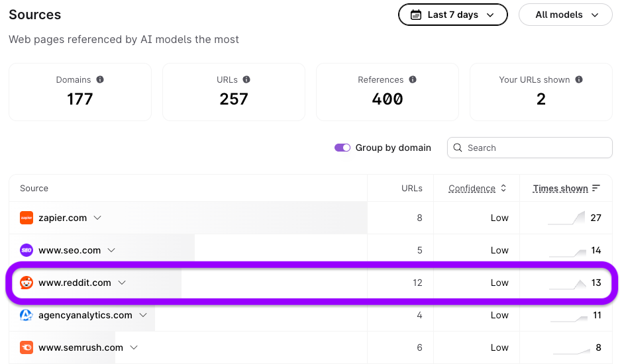Click the Reddit logo icon
The width and height of the screenshot is (622, 364).
[x=26, y=283]
